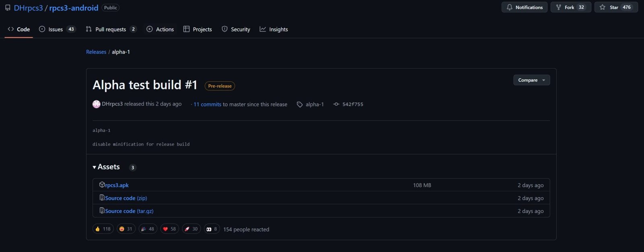Screen dimensions: 644x252
Task: Click 'disable minification for release build' text
Action: pos(141,144)
